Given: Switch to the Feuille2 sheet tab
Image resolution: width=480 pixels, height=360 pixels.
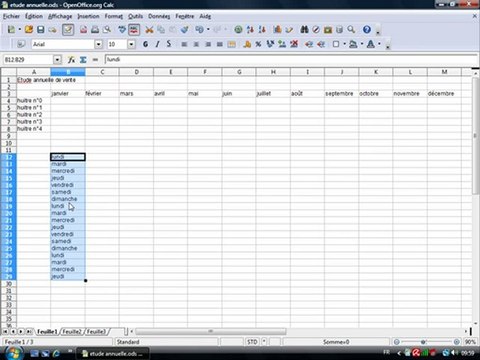Looking at the screenshot, I should [72, 332].
